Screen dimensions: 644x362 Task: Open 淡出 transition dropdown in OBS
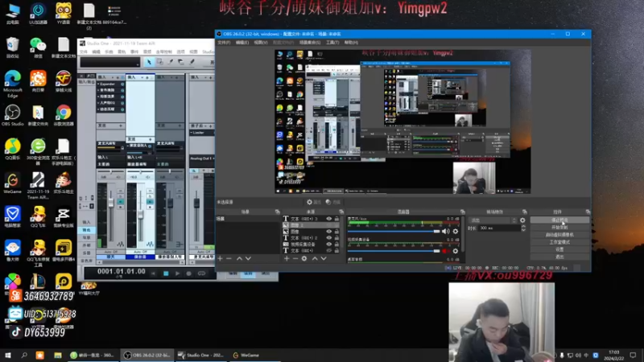click(493, 220)
